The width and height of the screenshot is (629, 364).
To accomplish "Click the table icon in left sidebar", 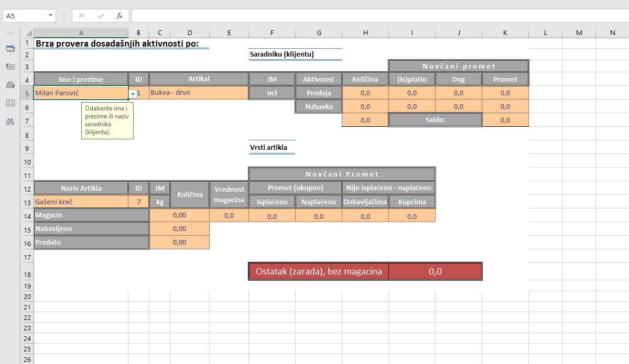I will click(10, 49).
